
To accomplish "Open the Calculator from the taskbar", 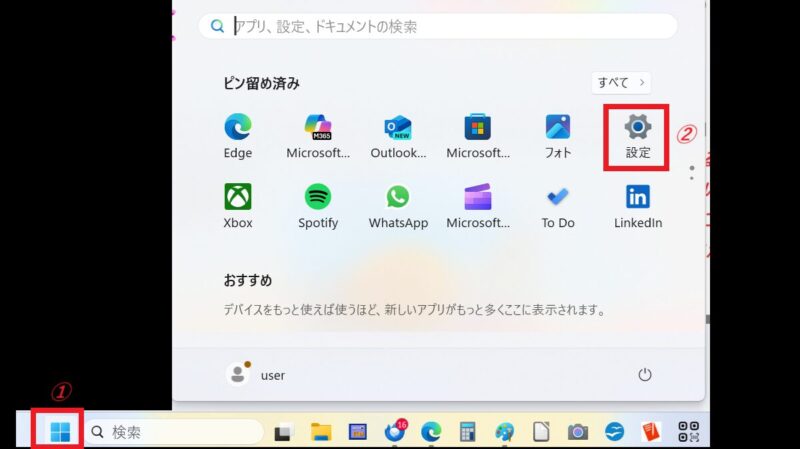I will click(467, 432).
